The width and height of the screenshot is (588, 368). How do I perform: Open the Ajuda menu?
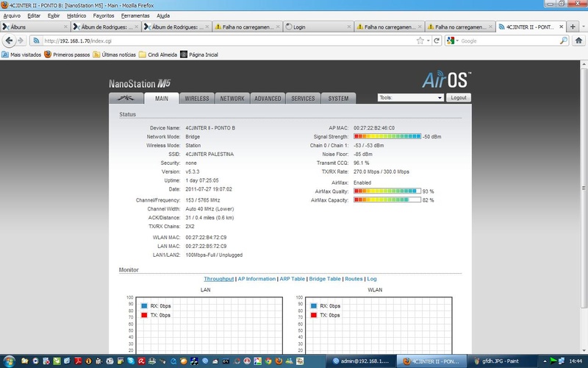(x=163, y=15)
